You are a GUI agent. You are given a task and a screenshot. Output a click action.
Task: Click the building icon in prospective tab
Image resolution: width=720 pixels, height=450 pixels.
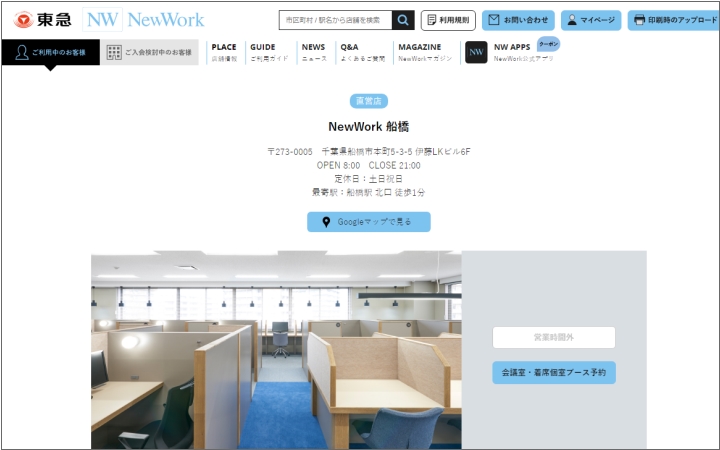click(x=114, y=52)
